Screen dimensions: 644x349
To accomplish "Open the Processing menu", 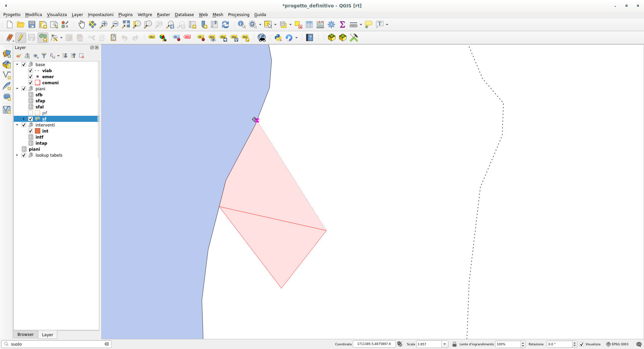I will (238, 15).
